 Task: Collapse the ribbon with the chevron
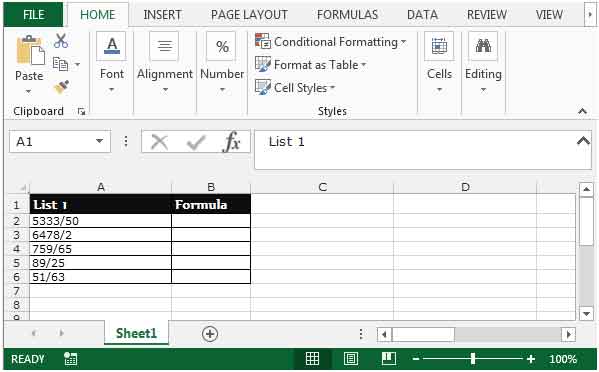pos(582,111)
